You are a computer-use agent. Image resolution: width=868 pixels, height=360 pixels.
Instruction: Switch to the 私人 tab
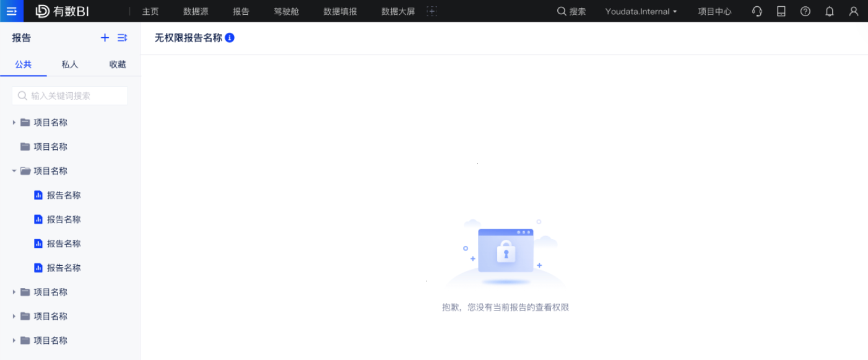click(x=70, y=64)
